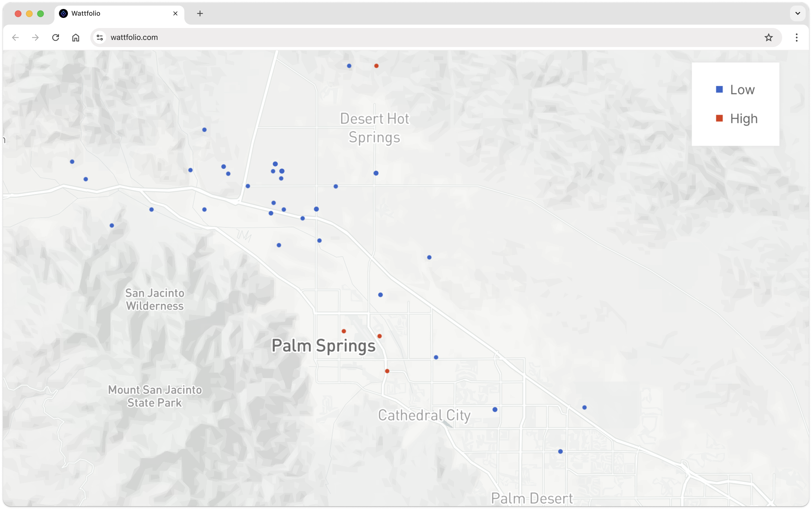The image size is (812, 510).
Task: Bookmark this page with the star
Action: tap(768, 37)
